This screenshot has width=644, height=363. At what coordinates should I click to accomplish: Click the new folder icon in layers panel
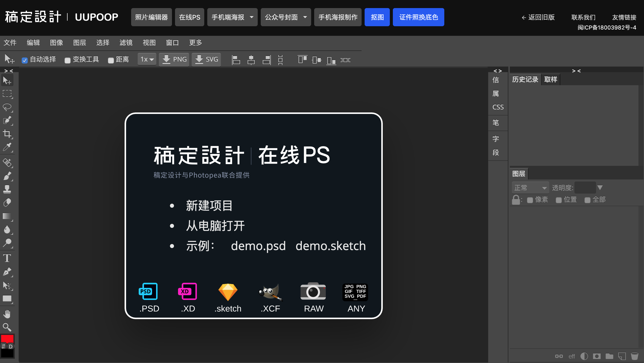click(x=609, y=356)
